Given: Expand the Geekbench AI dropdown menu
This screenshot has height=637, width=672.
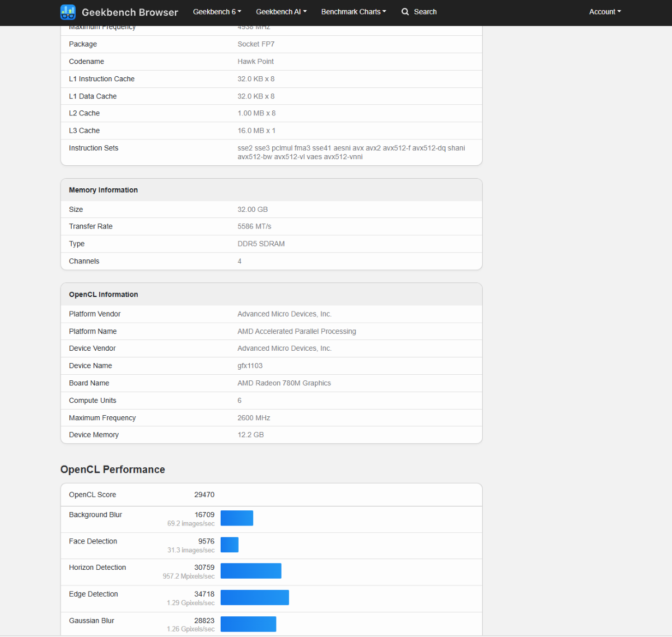Looking at the screenshot, I should tap(281, 12).
